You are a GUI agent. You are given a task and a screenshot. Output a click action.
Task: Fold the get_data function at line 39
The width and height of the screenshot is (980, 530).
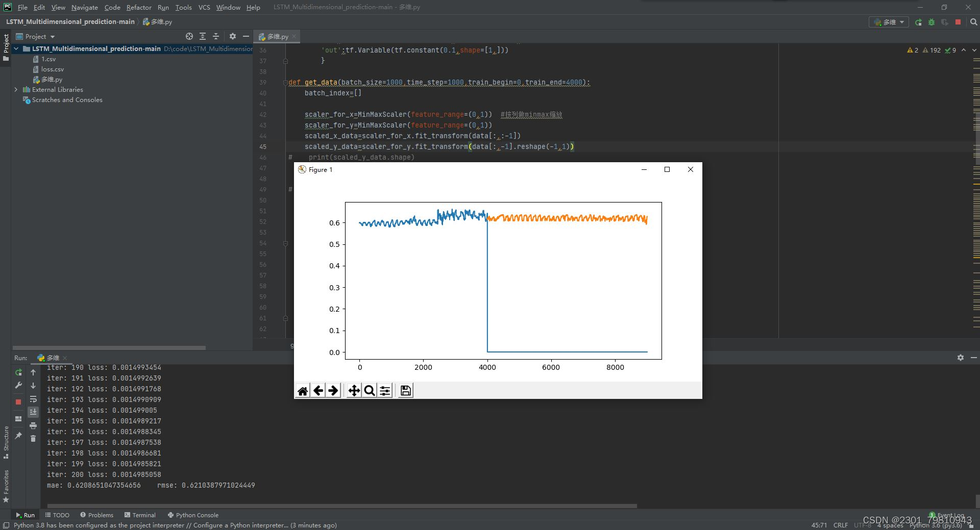pos(285,83)
